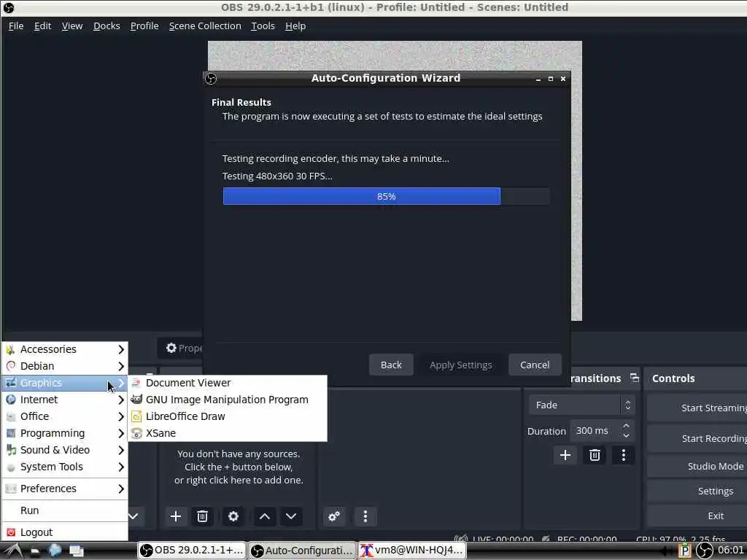Open the View menu

[x=72, y=26]
